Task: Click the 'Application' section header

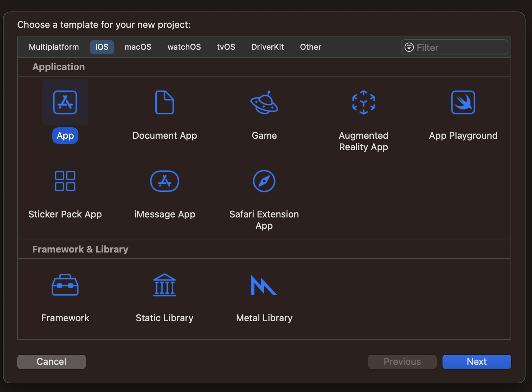Action: point(59,67)
